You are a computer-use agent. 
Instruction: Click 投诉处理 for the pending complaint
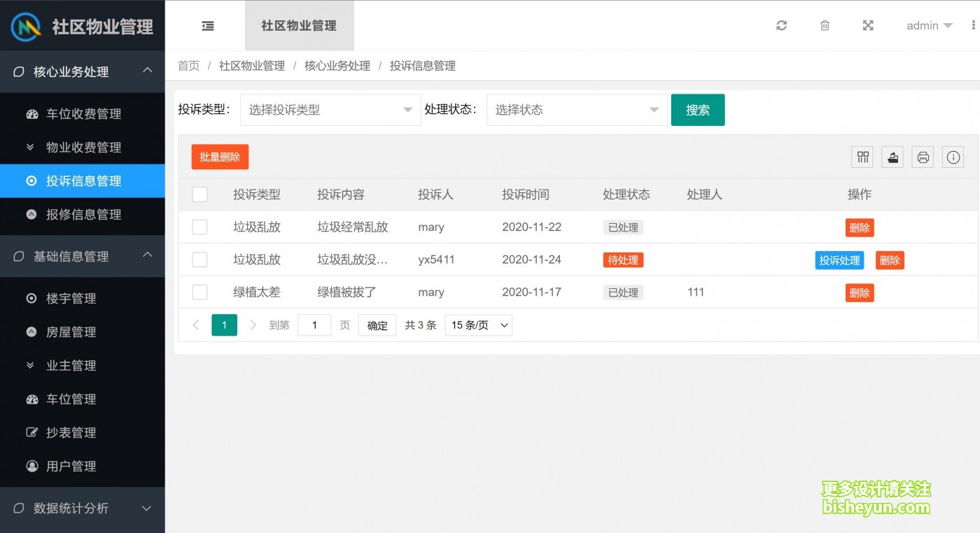[x=839, y=260]
